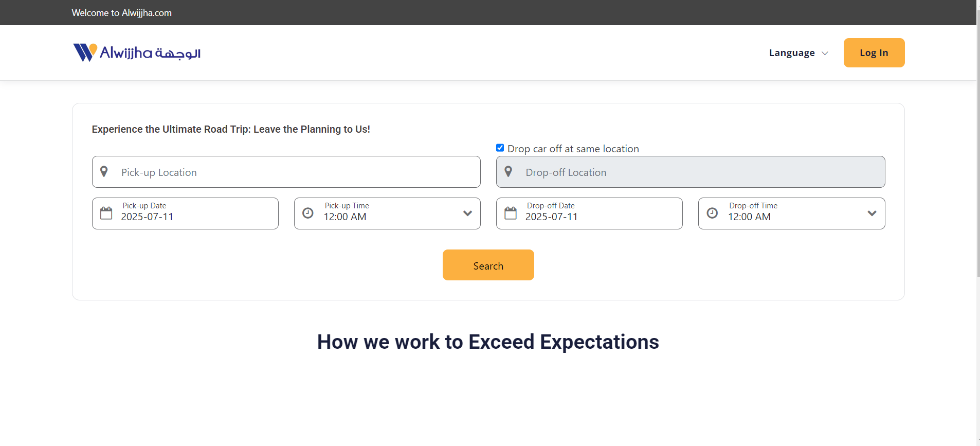Open the Drop-off Date 2025-07-11 field
Image resolution: width=980 pixels, height=446 pixels.
pyautogui.click(x=589, y=213)
